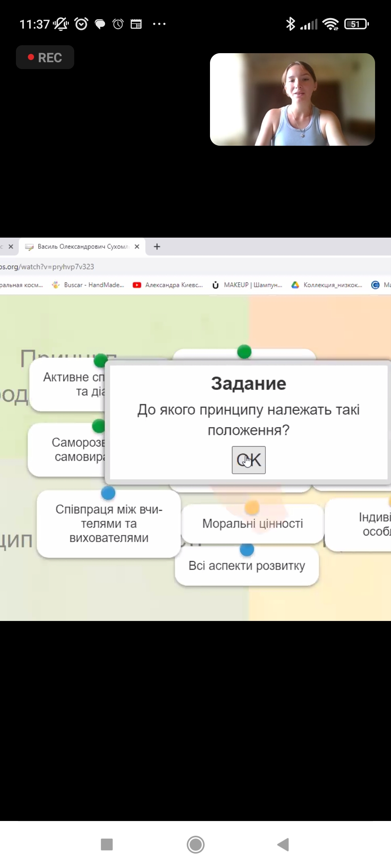Screen dimensions: 391x868
Task: Click the browser address bar URL
Action: point(47,267)
